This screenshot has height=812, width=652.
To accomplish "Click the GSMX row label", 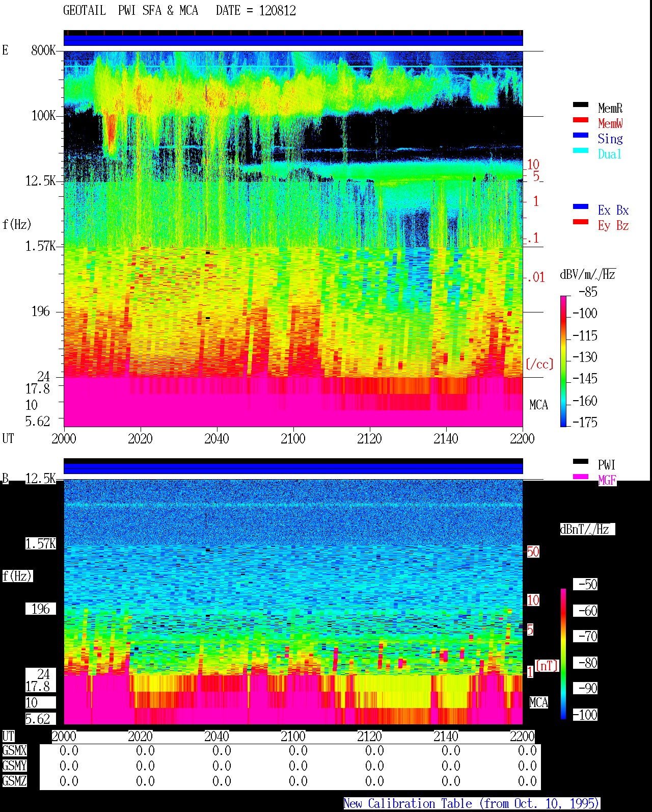I will point(14,750).
